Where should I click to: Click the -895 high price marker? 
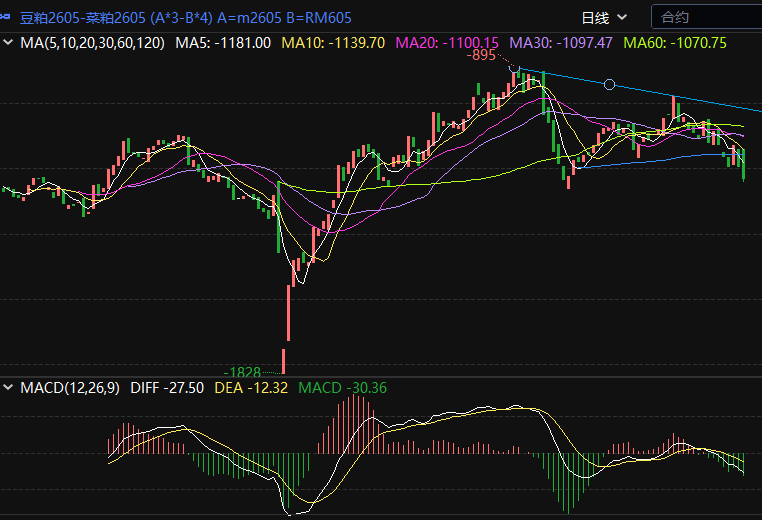pyautogui.click(x=482, y=56)
